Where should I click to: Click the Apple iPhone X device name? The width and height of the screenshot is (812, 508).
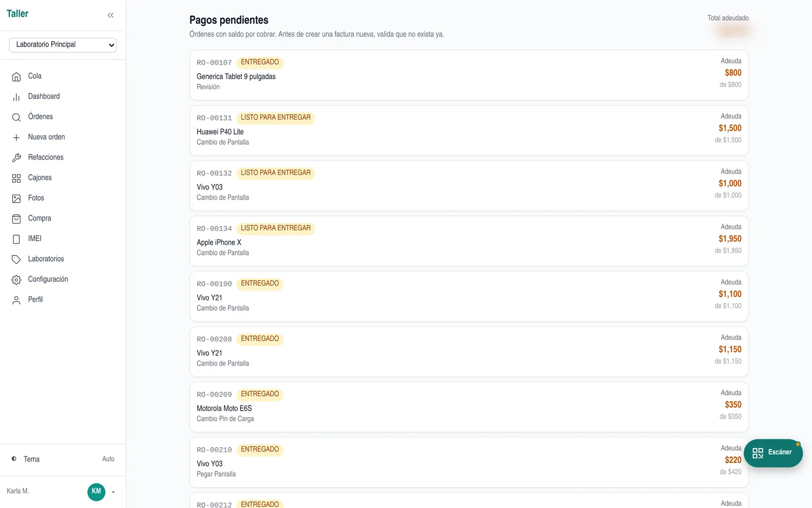[219, 242]
